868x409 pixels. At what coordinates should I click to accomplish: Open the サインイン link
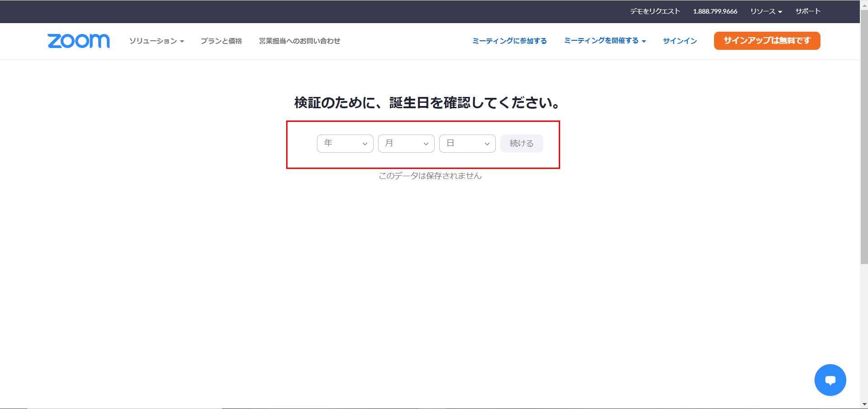pos(679,41)
